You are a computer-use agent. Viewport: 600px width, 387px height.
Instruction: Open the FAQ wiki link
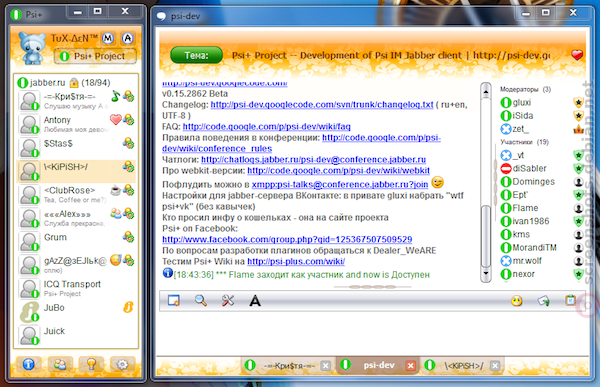point(266,127)
